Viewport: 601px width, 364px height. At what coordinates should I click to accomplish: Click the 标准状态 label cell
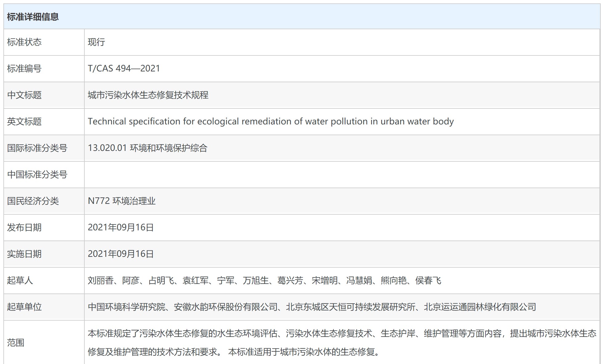coord(24,42)
